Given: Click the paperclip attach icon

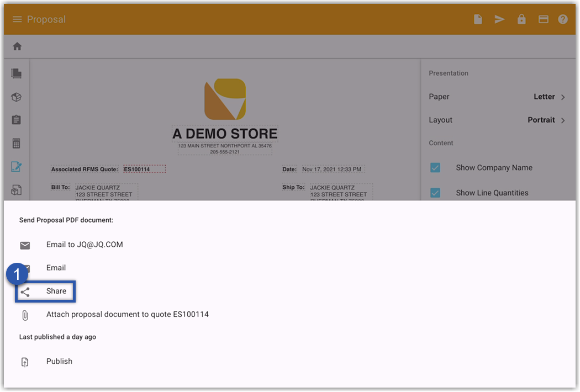Looking at the screenshot, I should tap(25, 315).
